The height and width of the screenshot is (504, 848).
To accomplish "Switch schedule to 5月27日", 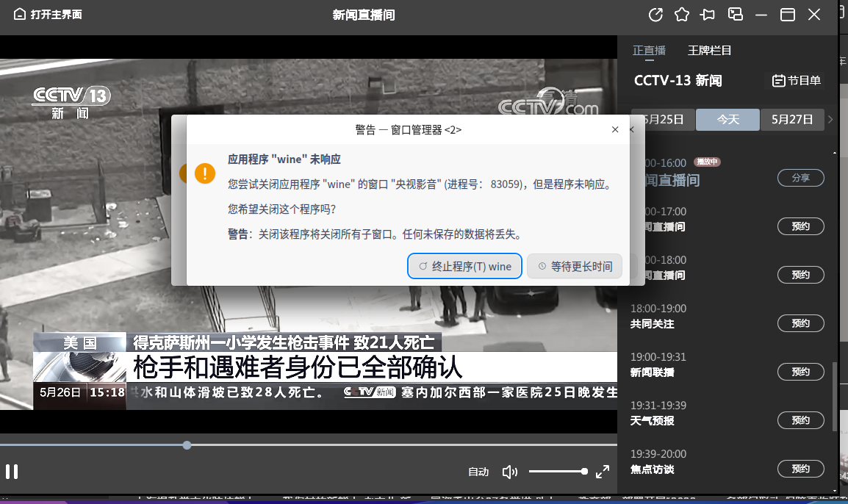I will tap(792, 119).
